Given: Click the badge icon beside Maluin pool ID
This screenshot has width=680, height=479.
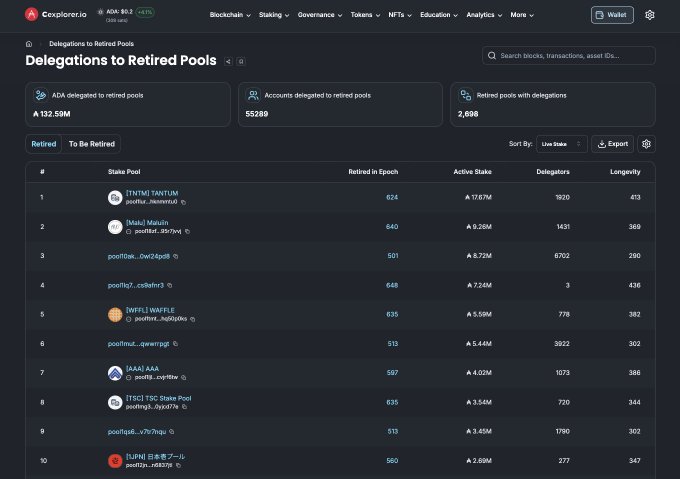Looking at the screenshot, I should 128,231.
